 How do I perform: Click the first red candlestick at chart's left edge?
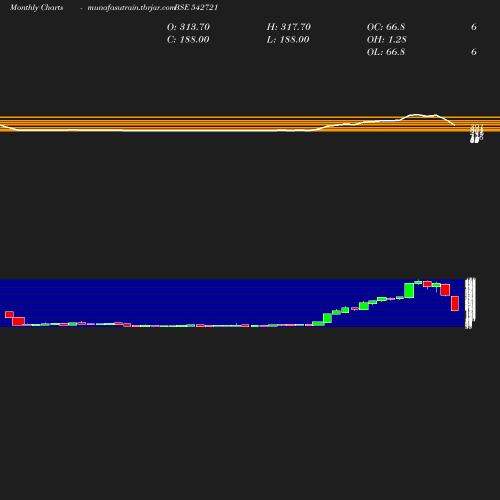(x=9, y=314)
